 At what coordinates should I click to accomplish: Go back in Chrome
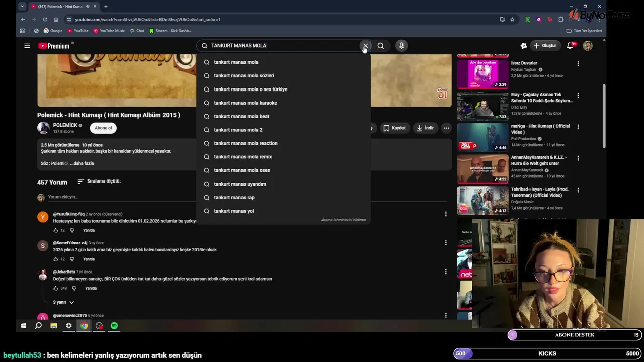click(x=23, y=19)
